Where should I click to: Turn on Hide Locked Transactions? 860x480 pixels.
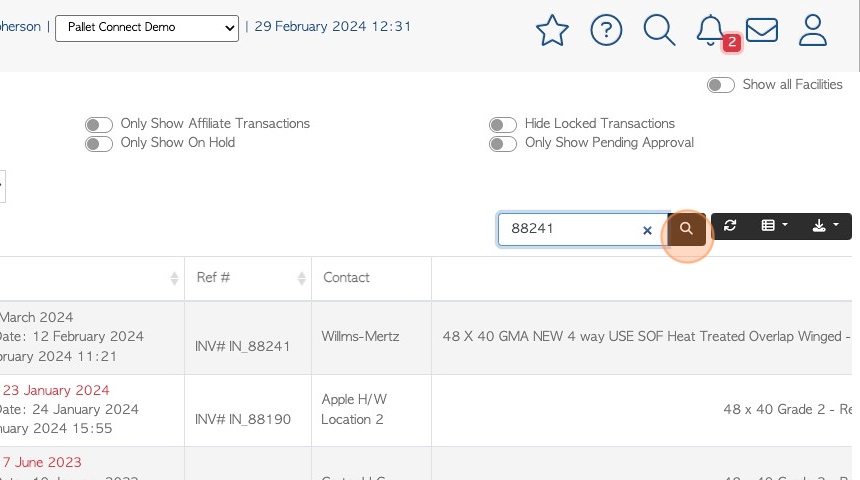pos(503,125)
